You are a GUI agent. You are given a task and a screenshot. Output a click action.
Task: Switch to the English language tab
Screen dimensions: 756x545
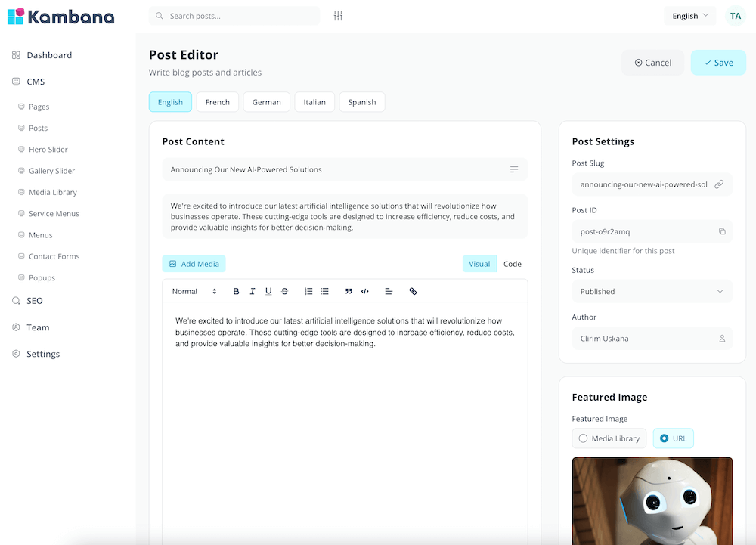(170, 102)
